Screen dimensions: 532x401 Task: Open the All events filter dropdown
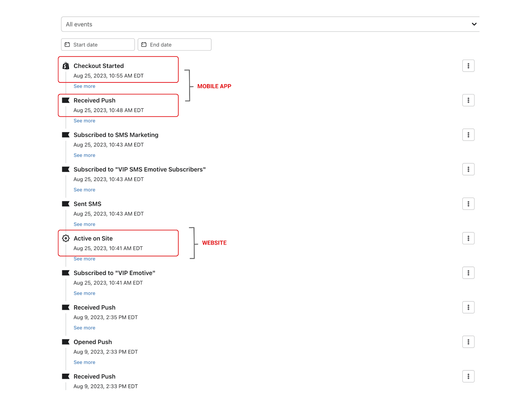[270, 24]
